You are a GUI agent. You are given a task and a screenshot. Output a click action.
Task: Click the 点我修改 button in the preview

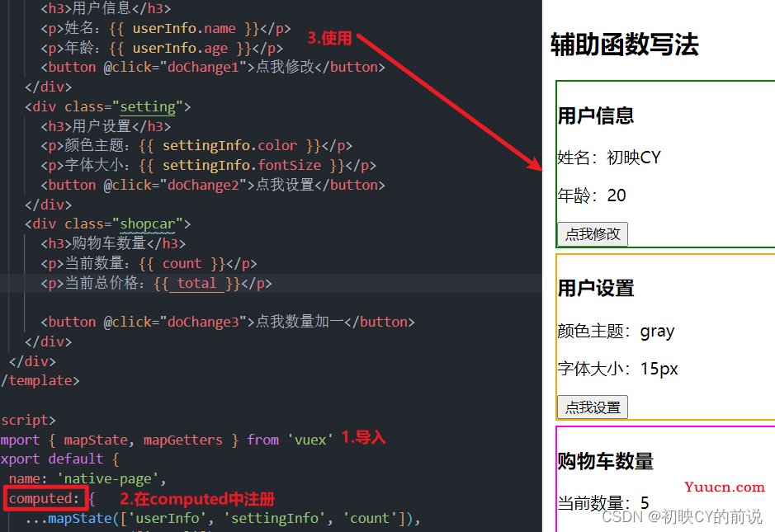(592, 233)
